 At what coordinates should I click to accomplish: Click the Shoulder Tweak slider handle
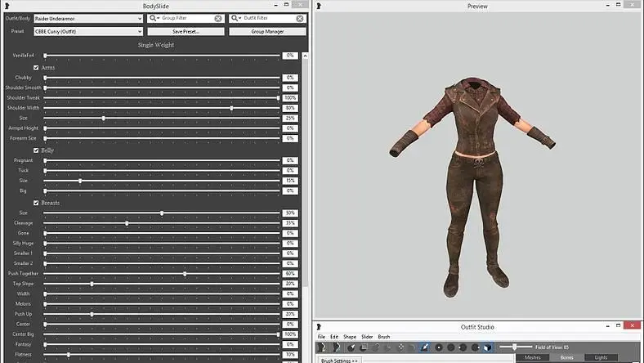(x=278, y=98)
